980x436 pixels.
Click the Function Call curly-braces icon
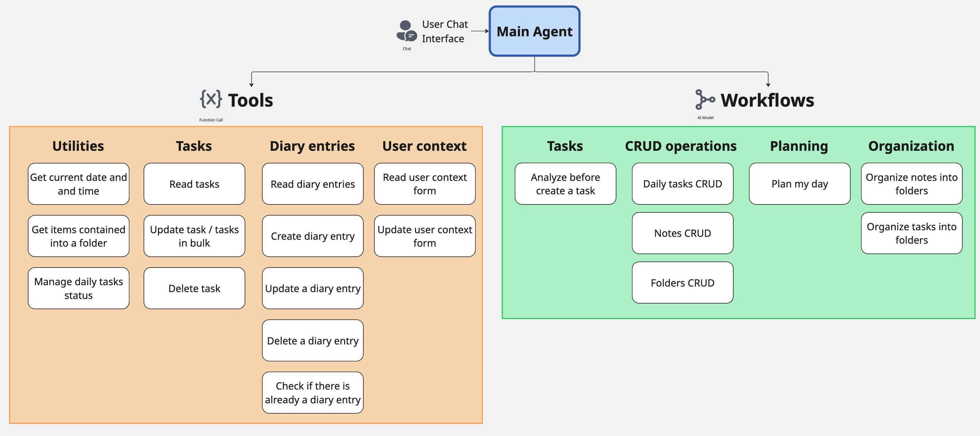coord(211,99)
